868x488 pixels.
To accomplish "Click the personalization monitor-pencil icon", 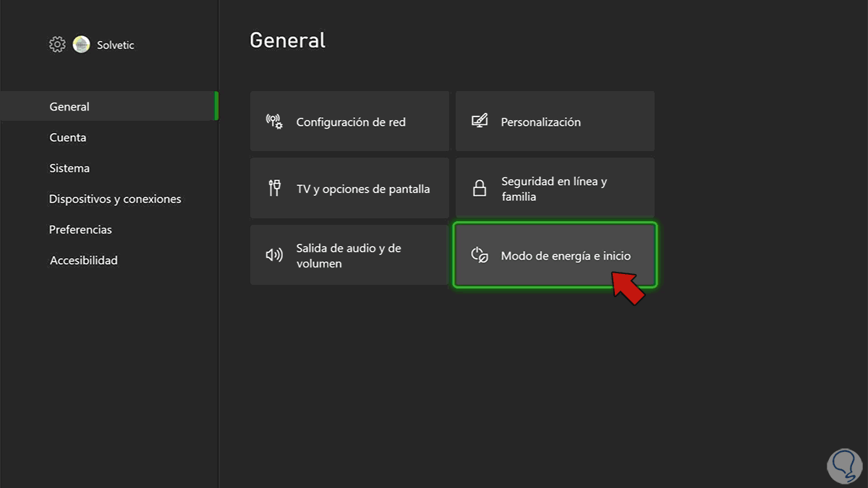I will click(x=479, y=121).
